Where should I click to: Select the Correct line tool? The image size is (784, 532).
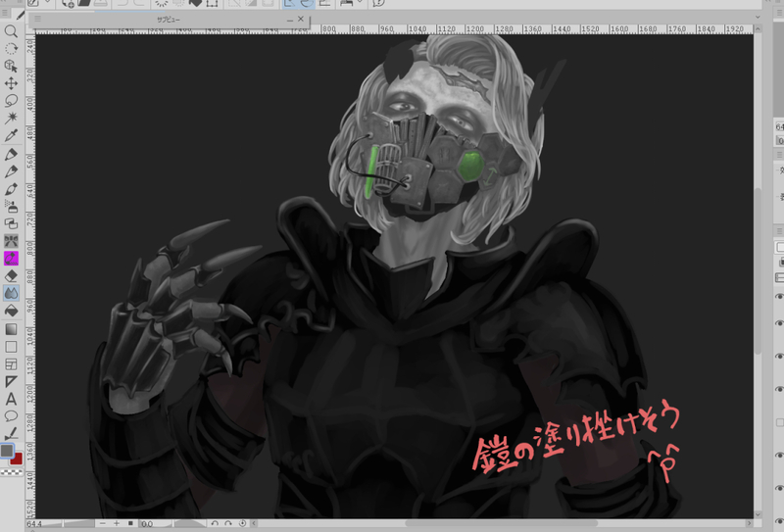click(x=11, y=433)
